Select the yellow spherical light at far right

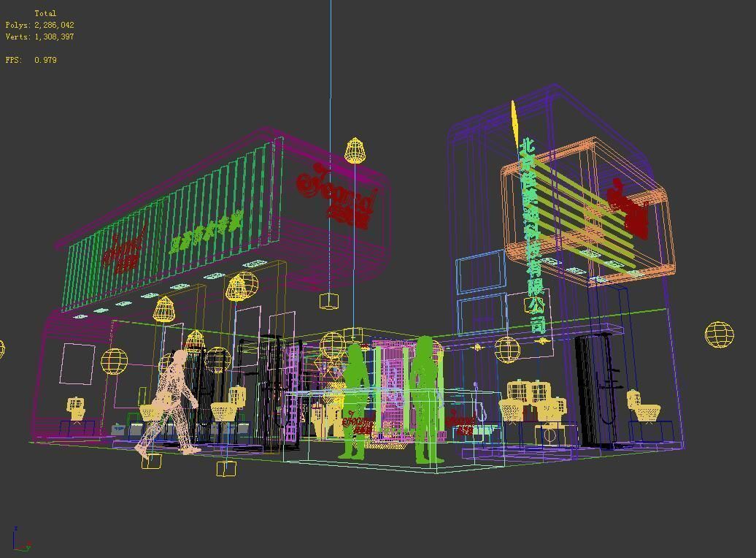pos(719,334)
